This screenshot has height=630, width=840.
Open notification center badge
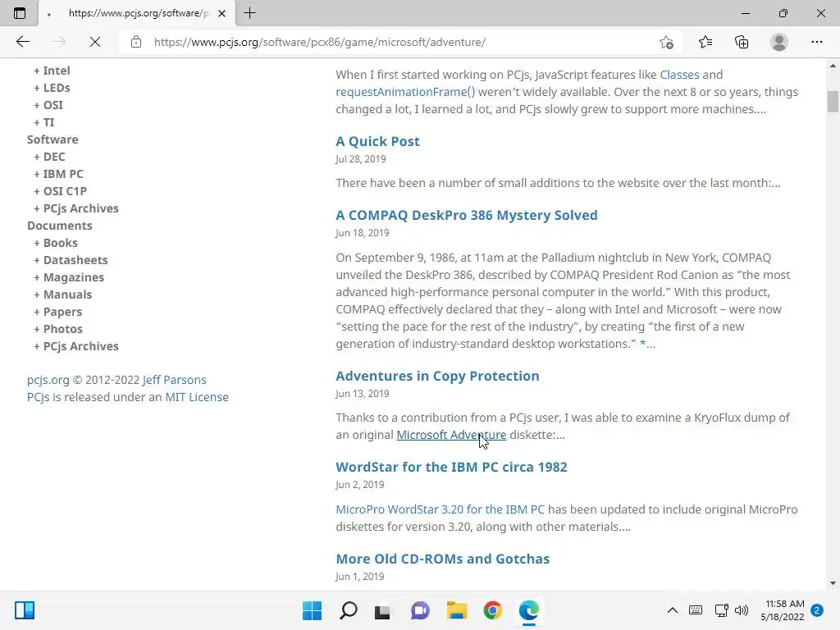(817, 610)
